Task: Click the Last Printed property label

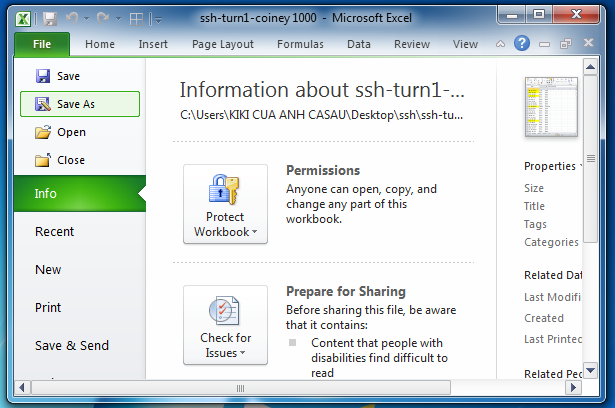Action: click(x=553, y=339)
